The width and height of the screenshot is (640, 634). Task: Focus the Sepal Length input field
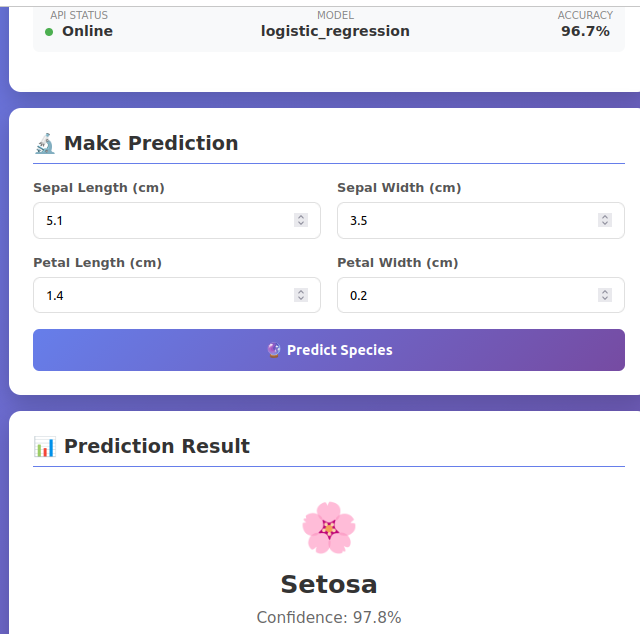click(x=160, y=221)
